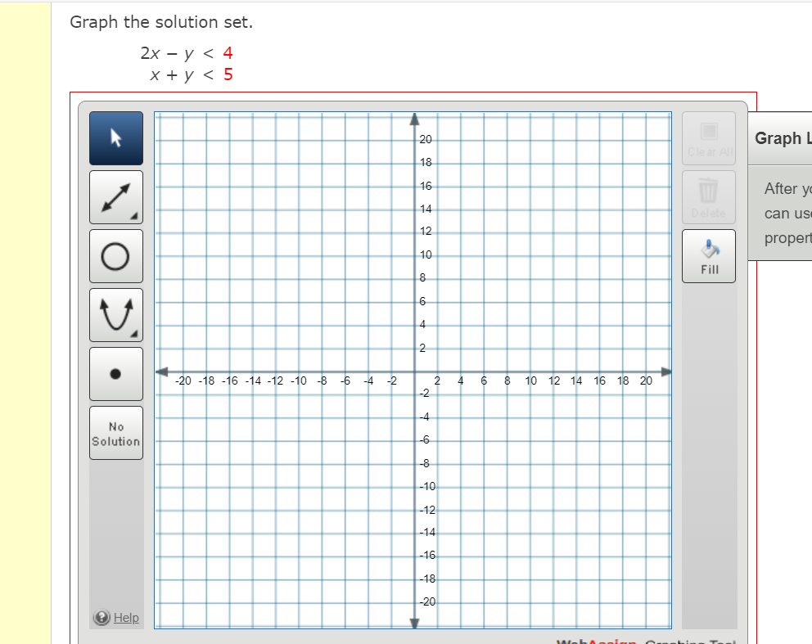The width and height of the screenshot is (812, 644).
Task: Click the origin of the graph canvas
Action: pyautogui.click(x=415, y=372)
